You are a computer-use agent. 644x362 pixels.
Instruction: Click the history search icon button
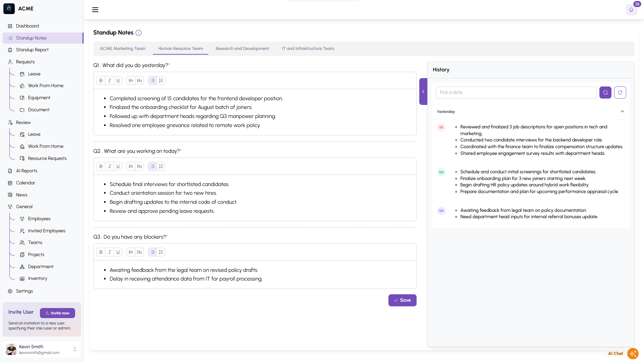(x=605, y=93)
